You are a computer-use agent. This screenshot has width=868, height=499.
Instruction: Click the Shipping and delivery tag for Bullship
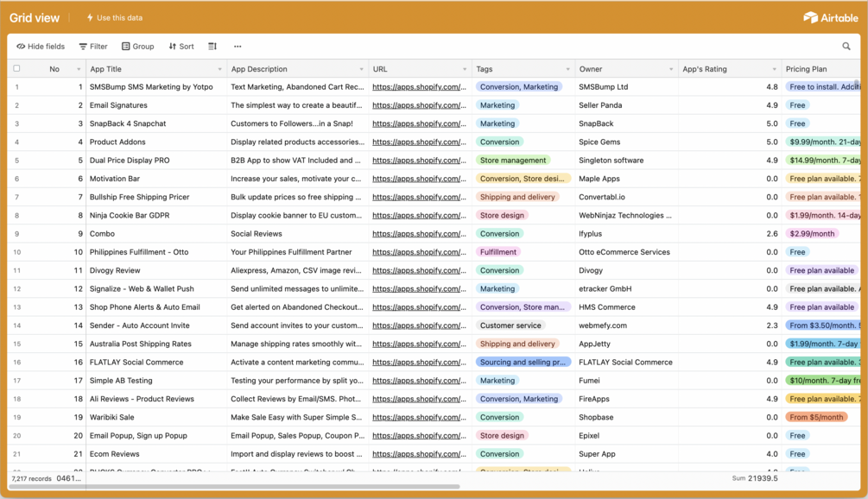pyautogui.click(x=517, y=197)
